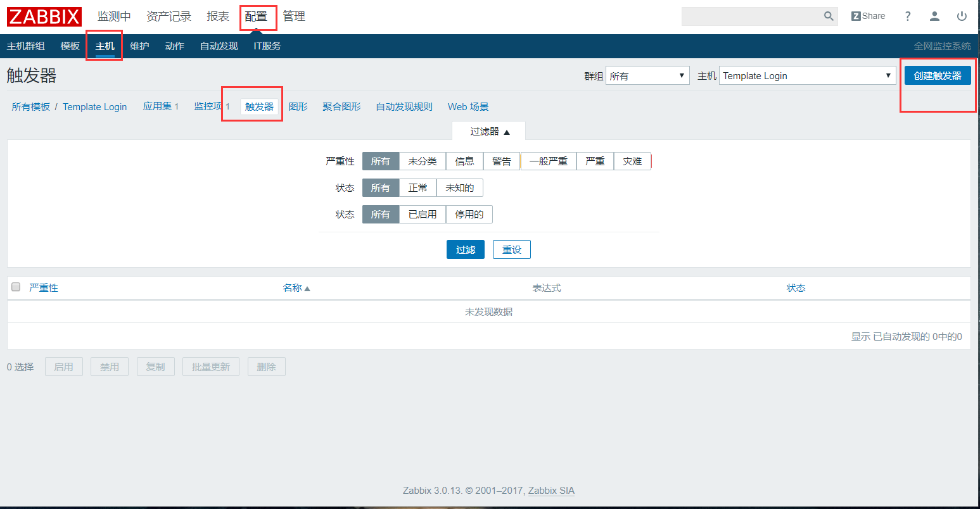Open the Zabbix Share link

pyautogui.click(x=868, y=16)
